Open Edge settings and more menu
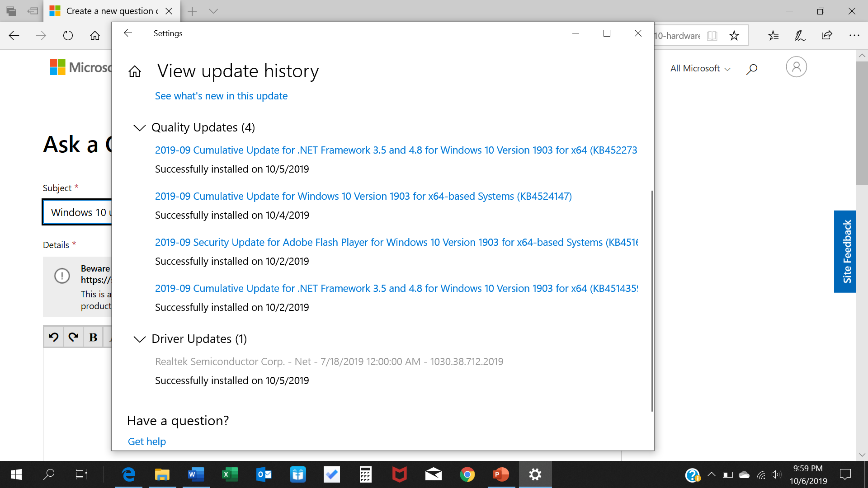 854,36
